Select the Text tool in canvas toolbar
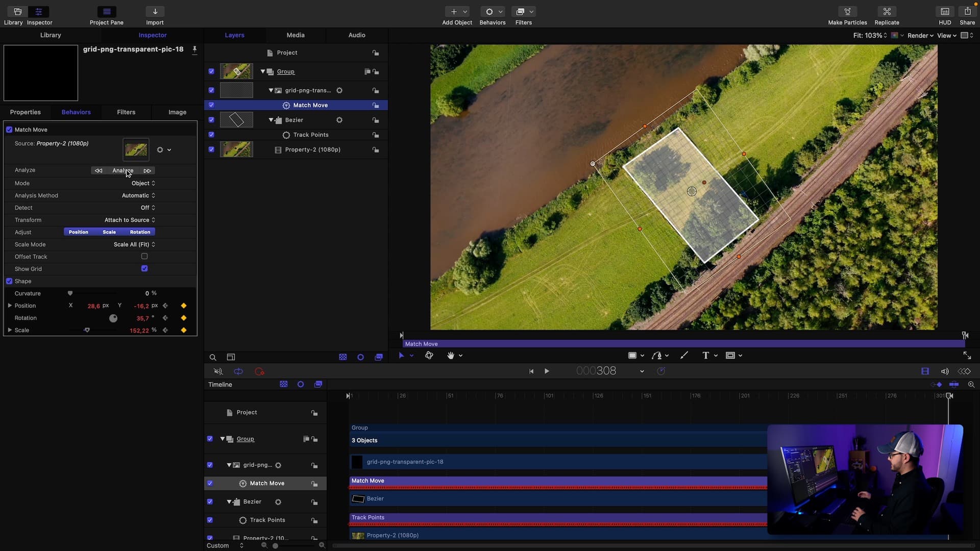 [x=705, y=356]
